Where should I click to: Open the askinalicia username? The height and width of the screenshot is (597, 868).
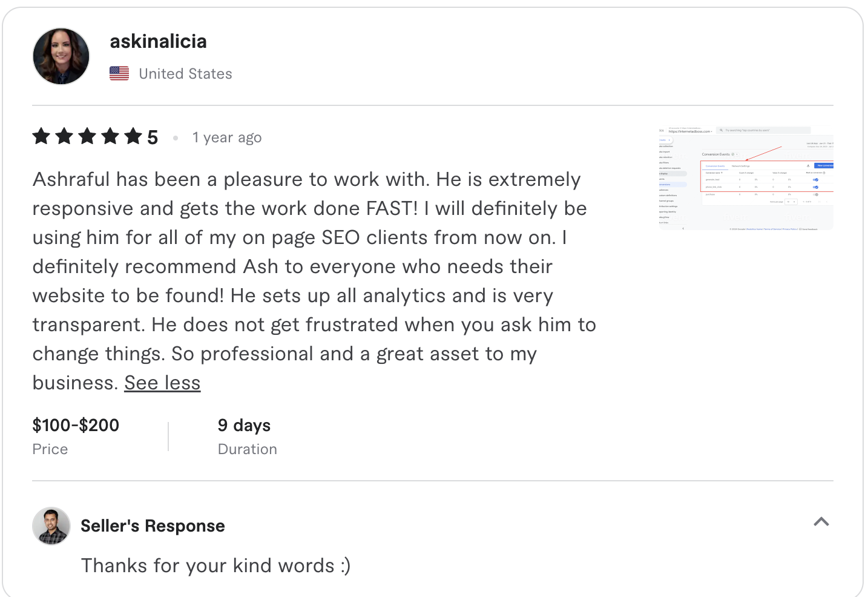tap(158, 41)
